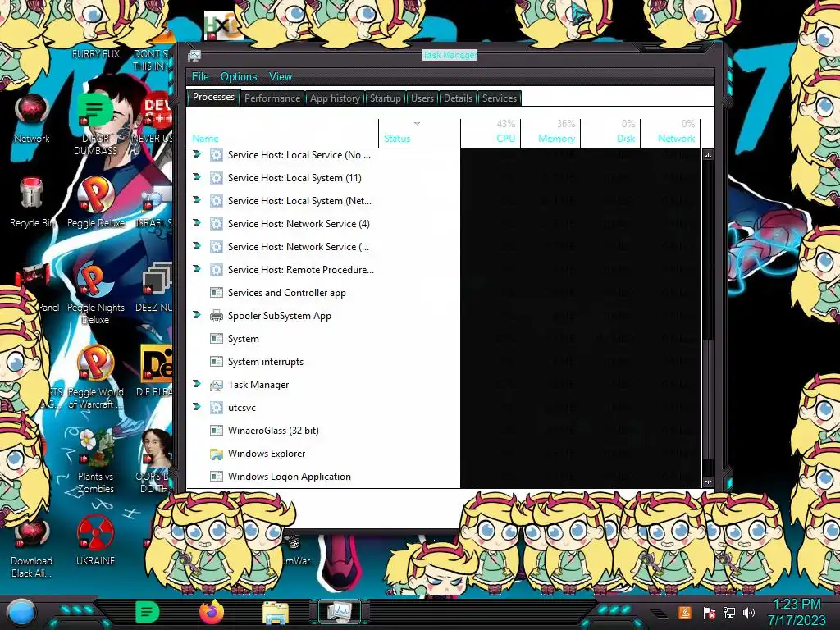
Task: Open the File menu
Action: click(x=200, y=76)
